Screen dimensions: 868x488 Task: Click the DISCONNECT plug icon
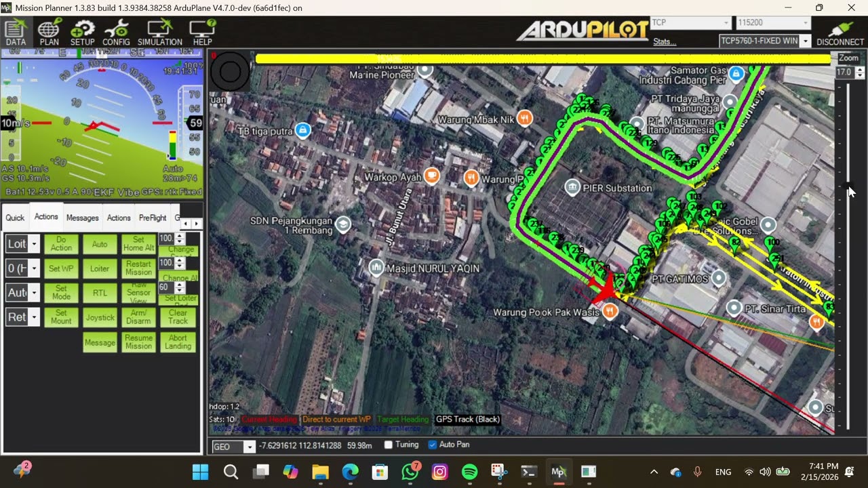(840, 33)
